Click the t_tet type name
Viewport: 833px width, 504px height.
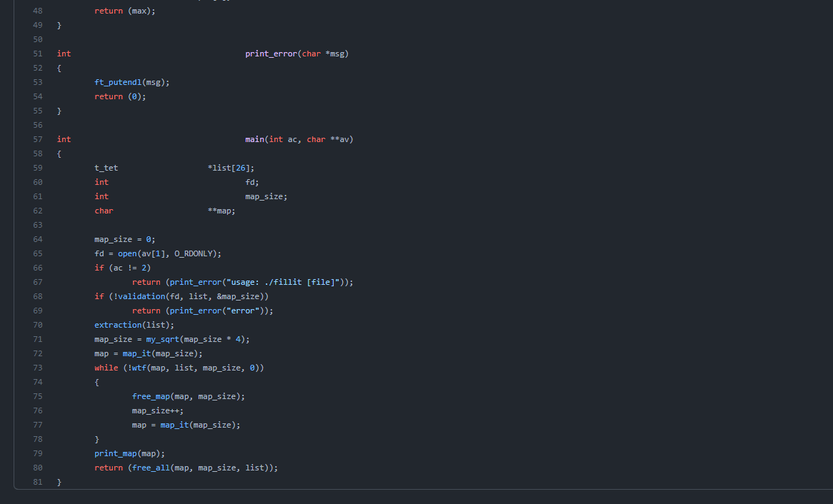[106, 168]
